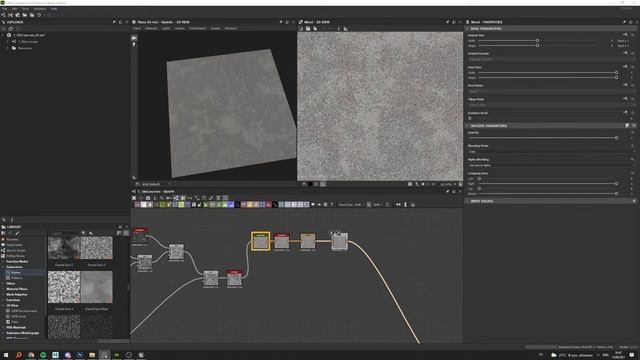Screen dimensions: 640x360
Task: Select HDRI Environments under 3D View in Library
Action: click(24, 311)
